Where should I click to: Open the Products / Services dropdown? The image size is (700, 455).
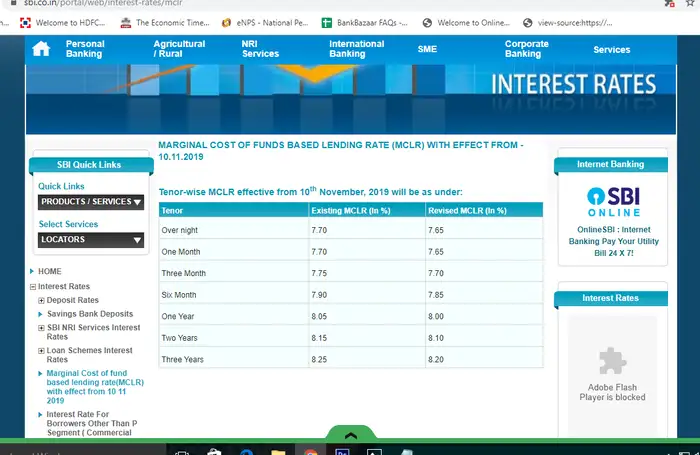point(91,202)
